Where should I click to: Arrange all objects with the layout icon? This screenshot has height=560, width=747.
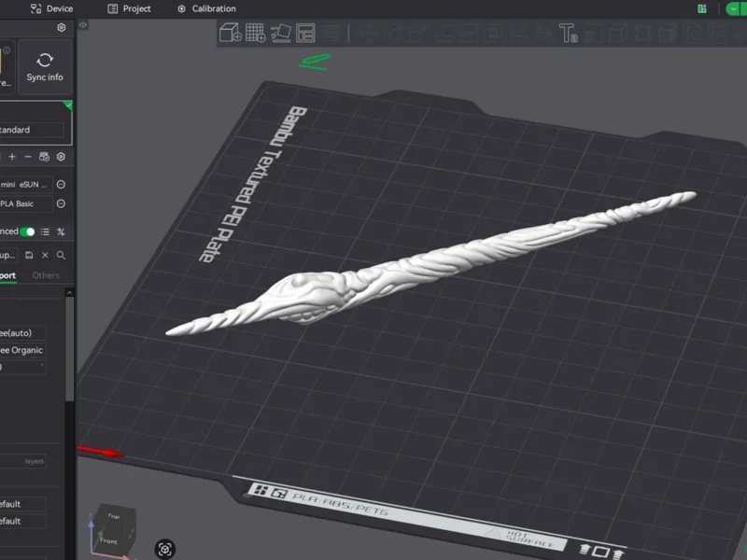[x=305, y=34]
